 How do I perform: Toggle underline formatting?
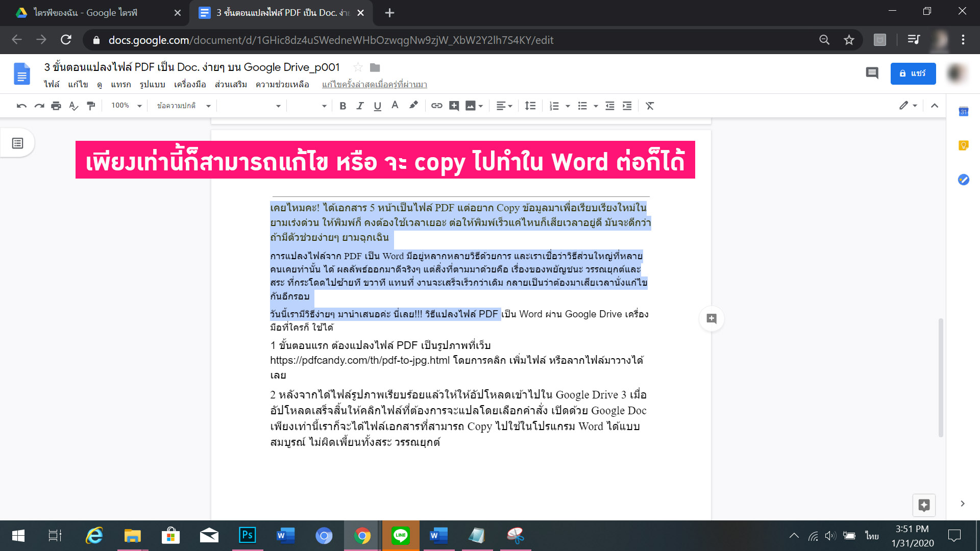click(x=377, y=106)
